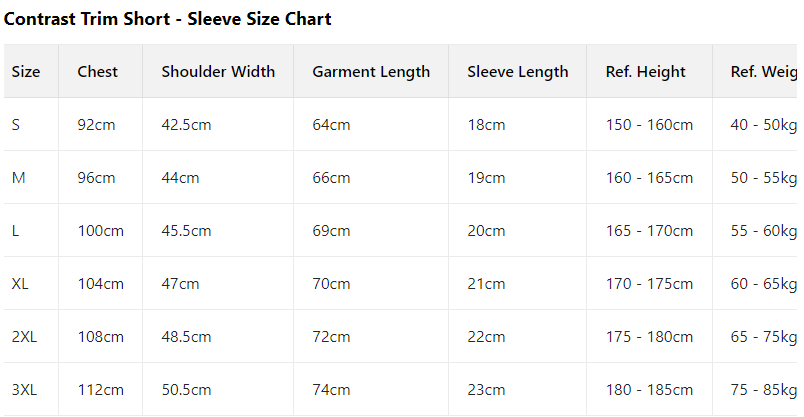This screenshot has height=417, width=804.
Task: Click the 64cm garment length cell
Action: tap(331, 125)
